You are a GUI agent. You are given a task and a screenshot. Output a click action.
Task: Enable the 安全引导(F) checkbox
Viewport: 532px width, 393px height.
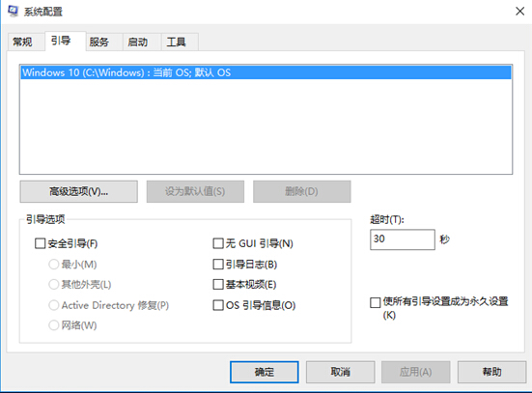pos(40,243)
